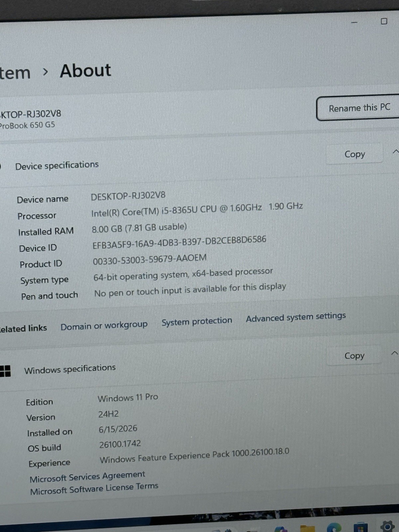The width and height of the screenshot is (399, 532).
Task: Click the About page heading
Action: pos(85,70)
